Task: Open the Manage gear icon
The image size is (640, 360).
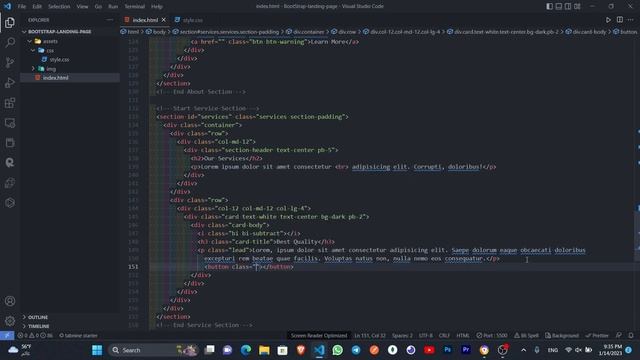Action: (10, 321)
